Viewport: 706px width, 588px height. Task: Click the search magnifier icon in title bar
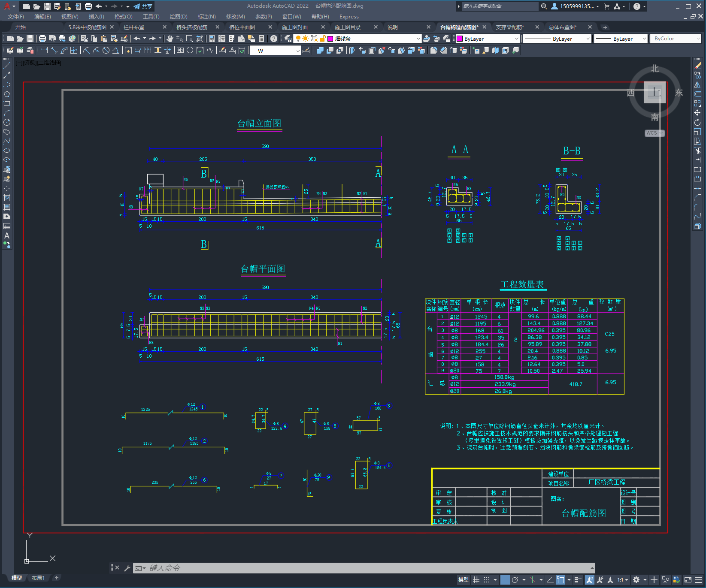click(x=544, y=6)
